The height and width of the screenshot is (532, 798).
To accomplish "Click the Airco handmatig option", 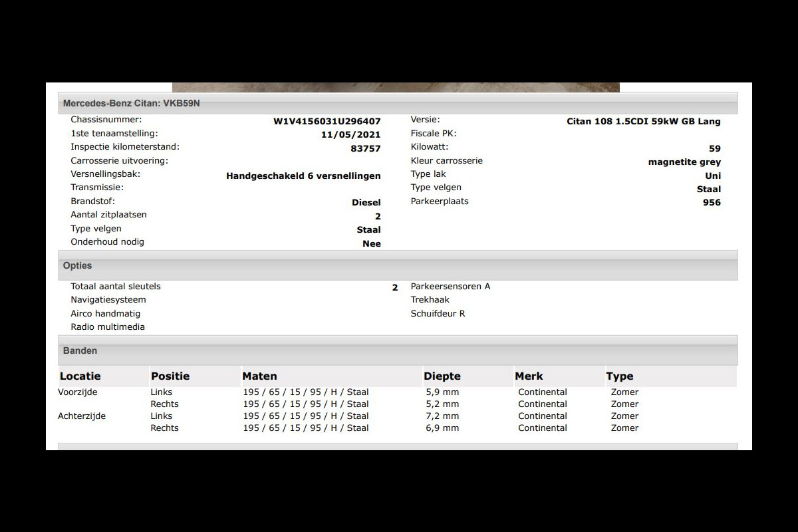I will coord(106,314).
